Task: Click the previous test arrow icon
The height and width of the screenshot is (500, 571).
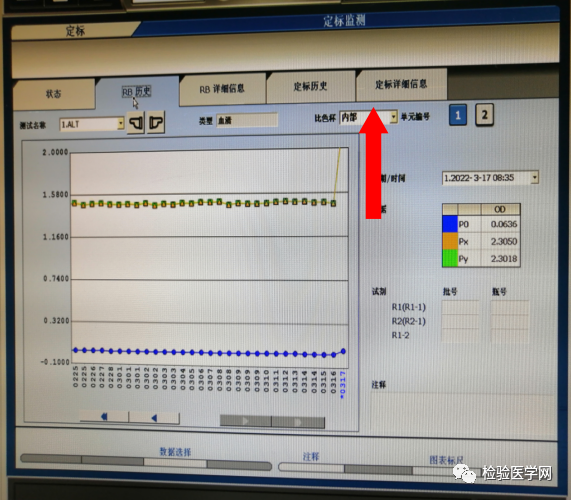Action: (x=136, y=122)
